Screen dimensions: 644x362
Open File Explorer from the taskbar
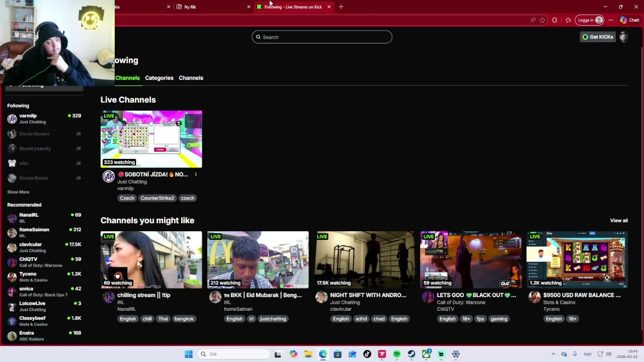click(x=308, y=354)
